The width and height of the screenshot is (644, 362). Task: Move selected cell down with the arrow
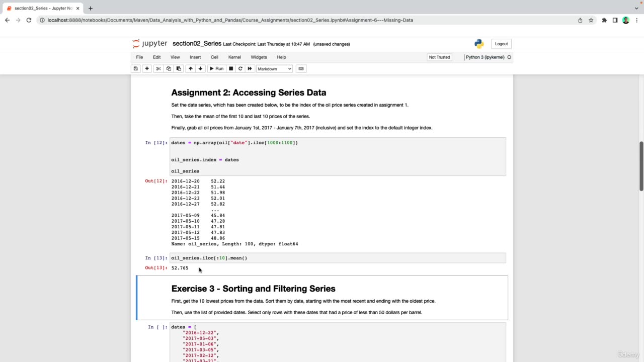coord(200,69)
